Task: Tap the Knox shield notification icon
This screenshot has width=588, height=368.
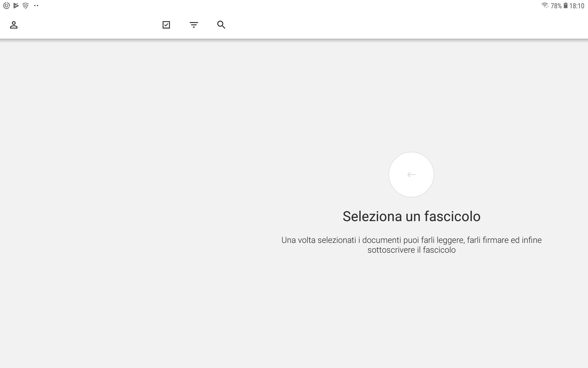Action: pos(26,6)
